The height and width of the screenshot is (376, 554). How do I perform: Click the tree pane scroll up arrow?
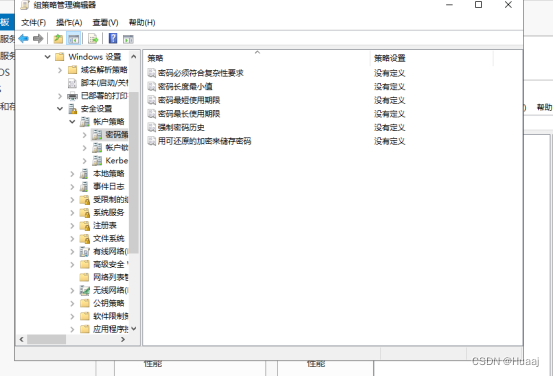point(134,57)
